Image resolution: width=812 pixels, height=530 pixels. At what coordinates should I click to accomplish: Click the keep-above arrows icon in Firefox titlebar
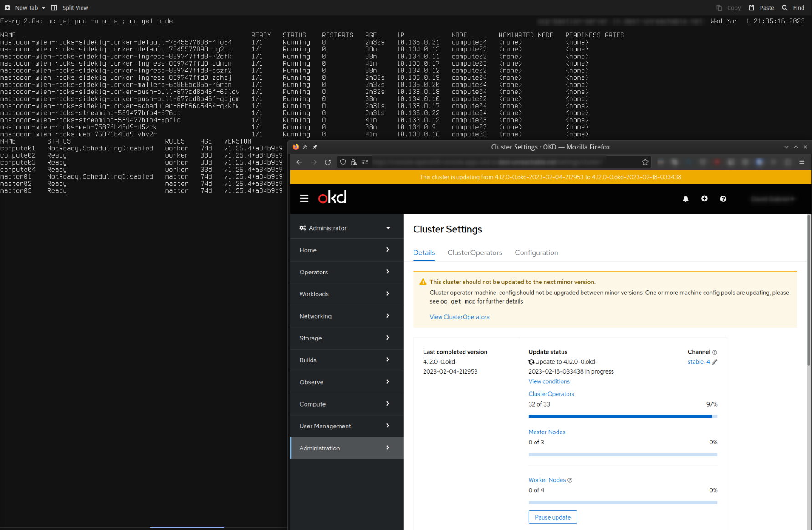pos(305,147)
